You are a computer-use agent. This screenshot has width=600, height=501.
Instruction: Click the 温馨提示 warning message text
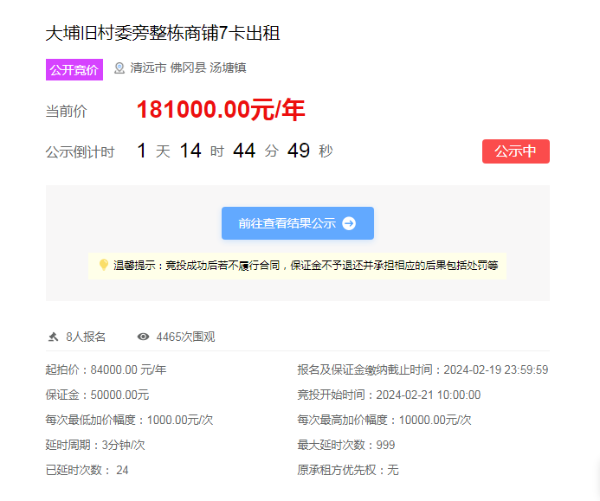304,265
